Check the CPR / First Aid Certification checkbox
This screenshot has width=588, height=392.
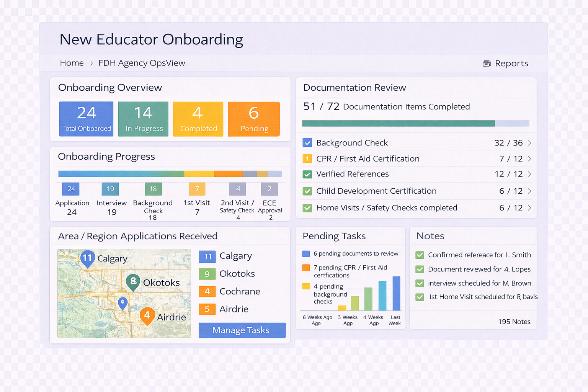pos(307,158)
